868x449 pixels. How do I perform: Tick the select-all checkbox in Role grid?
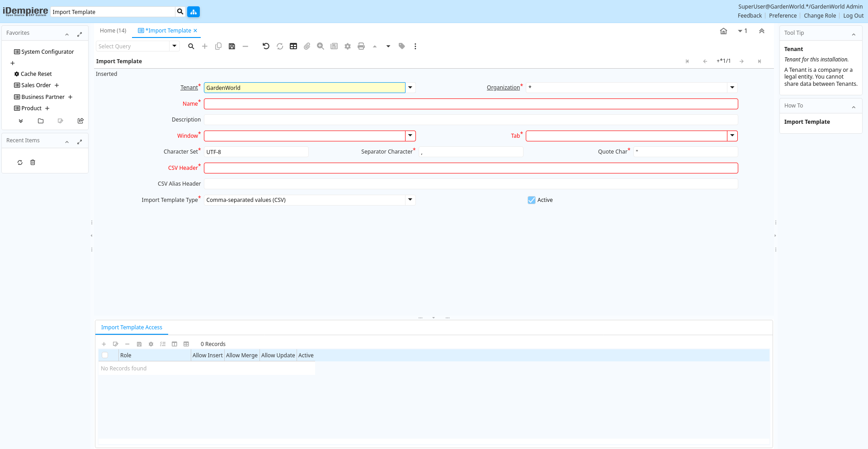105,355
